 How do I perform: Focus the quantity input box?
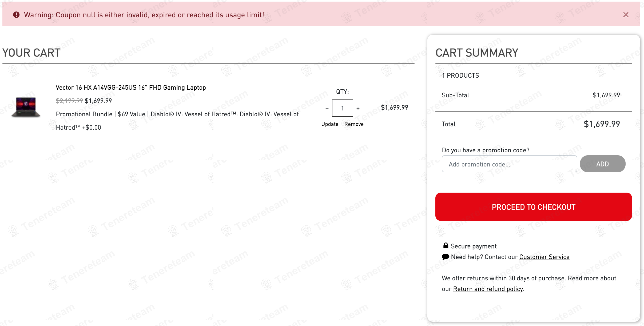342,108
